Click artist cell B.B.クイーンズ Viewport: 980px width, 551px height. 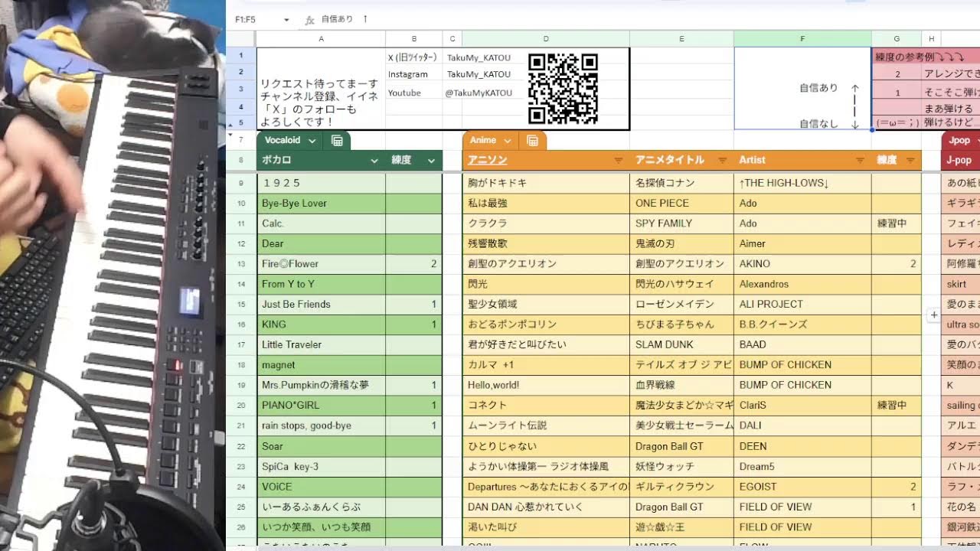(x=802, y=324)
